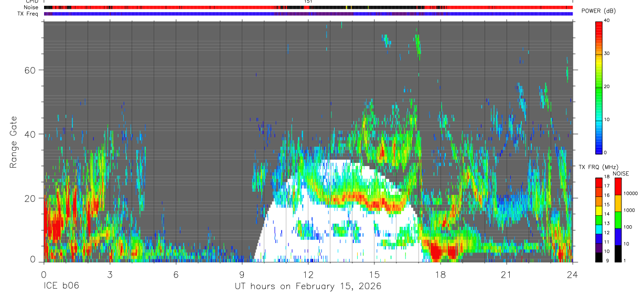
Task: Click the 30 tick on power scale
Action: click(x=607, y=54)
